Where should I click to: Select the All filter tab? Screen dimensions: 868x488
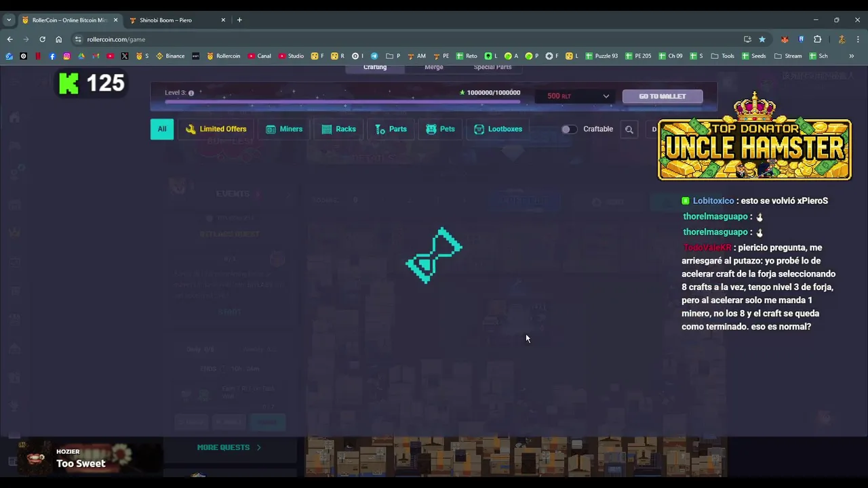pyautogui.click(x=162, y=129)
